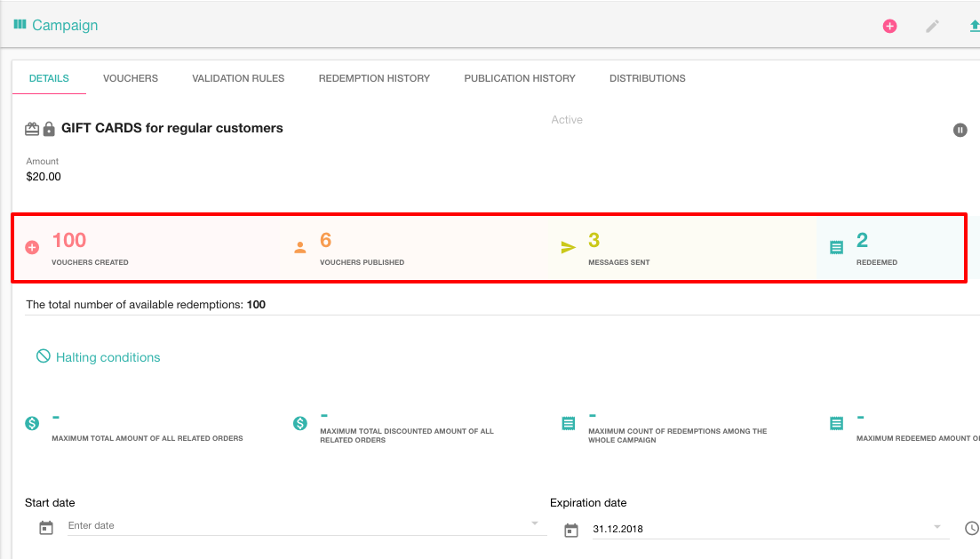Click list icon for maximum redeemed amount

[x=836, y=423]
